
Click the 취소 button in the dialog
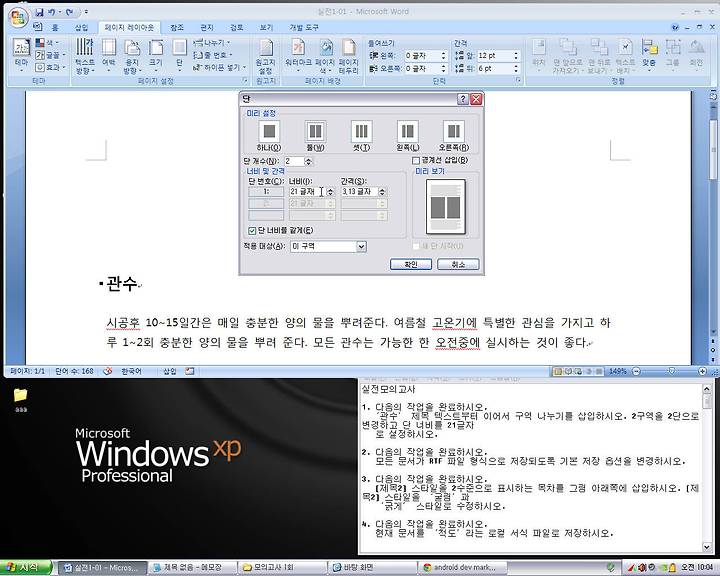coord(458,265)
